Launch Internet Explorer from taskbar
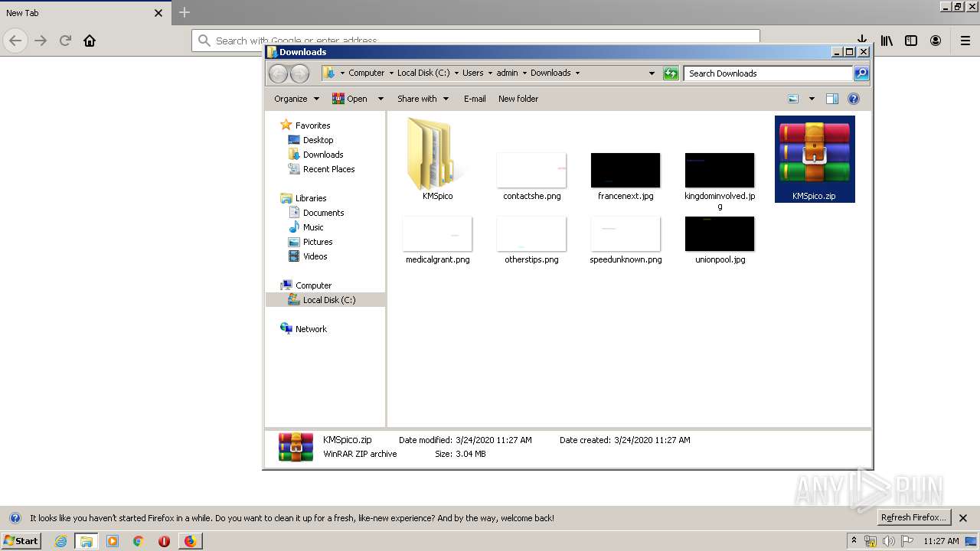This screenshot has width=980, height=551. coord(60,541)
